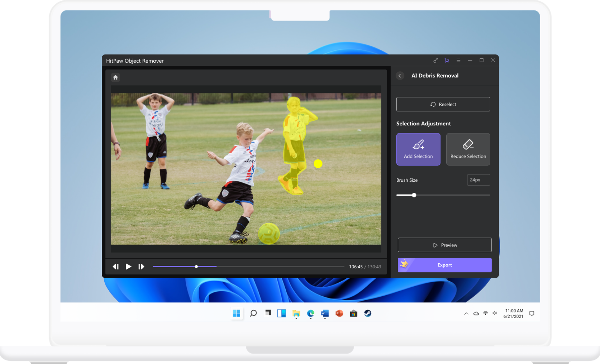
Task: Open the hamburger menu in the title bar
Action: tap(458, 61)
